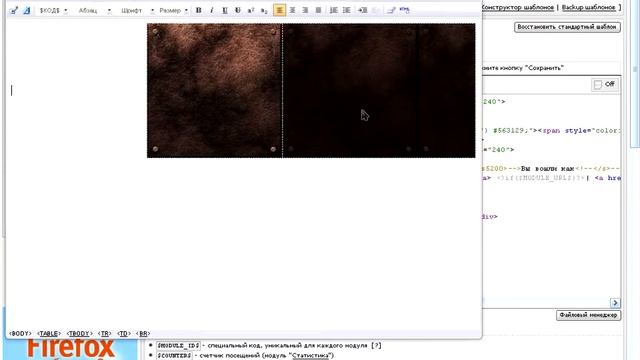Click Восстановить стандартный шаблон button
This screenshot has height=360, width=640.
tap(567, 27)
